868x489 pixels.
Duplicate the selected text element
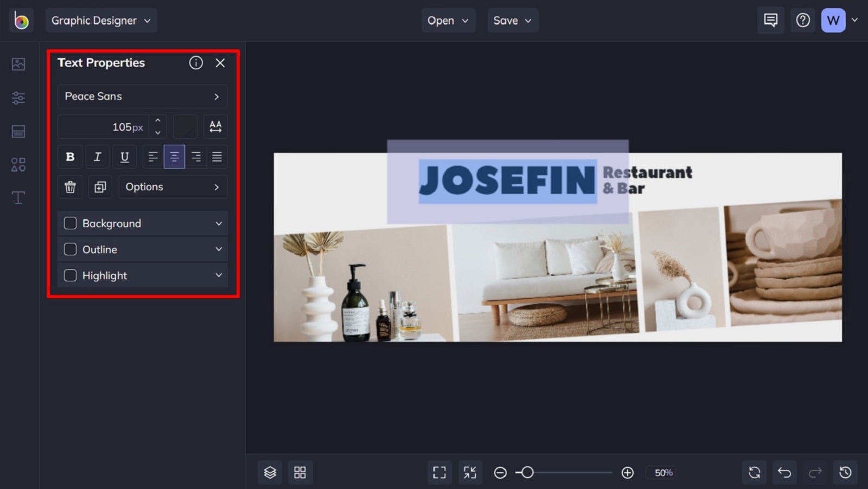click(99, 187)
